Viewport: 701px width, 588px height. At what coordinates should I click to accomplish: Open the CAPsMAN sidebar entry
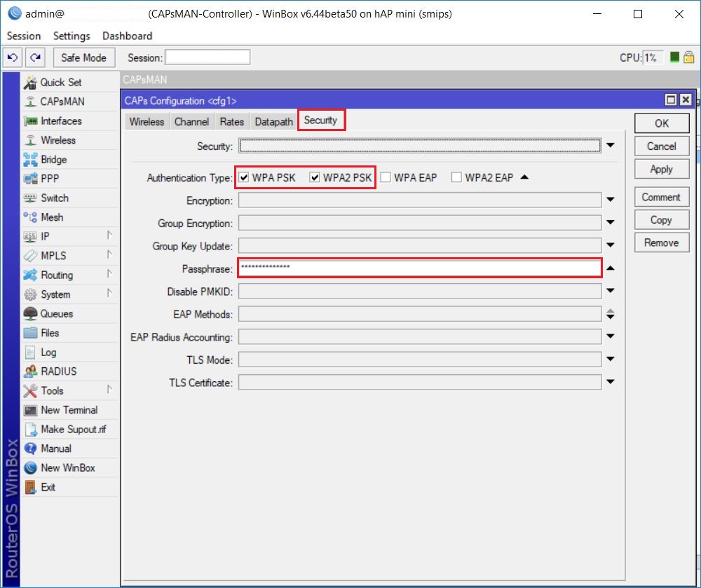click(70, 102)
